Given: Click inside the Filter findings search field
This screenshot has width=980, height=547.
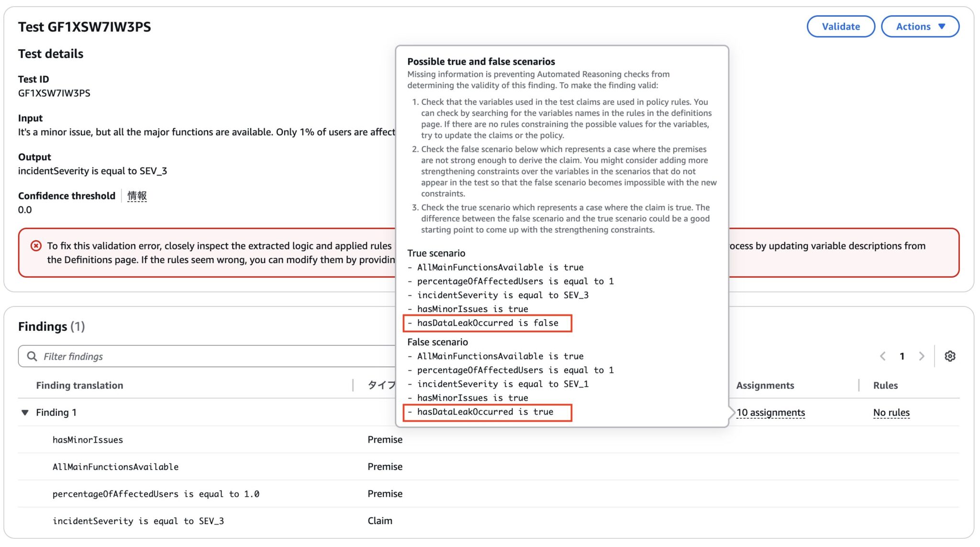Looking at the screenshot, I should click(144, 356).
